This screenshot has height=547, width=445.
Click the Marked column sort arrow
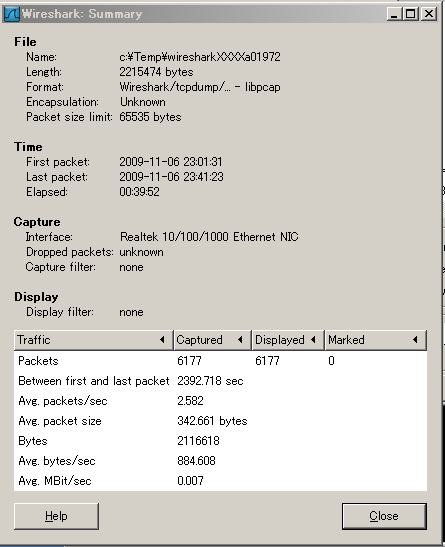pyautogui.click(x=415, y=339)
